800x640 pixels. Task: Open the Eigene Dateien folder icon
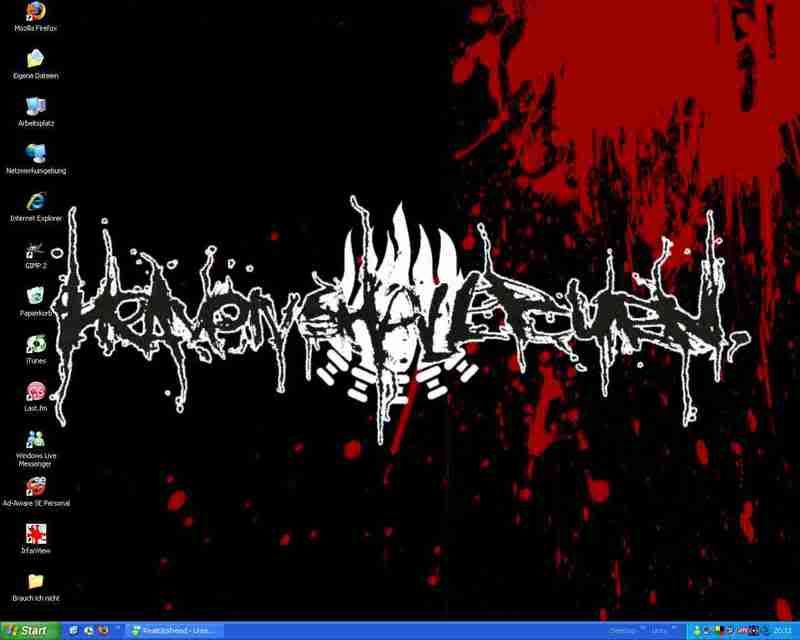click(36, 65)
